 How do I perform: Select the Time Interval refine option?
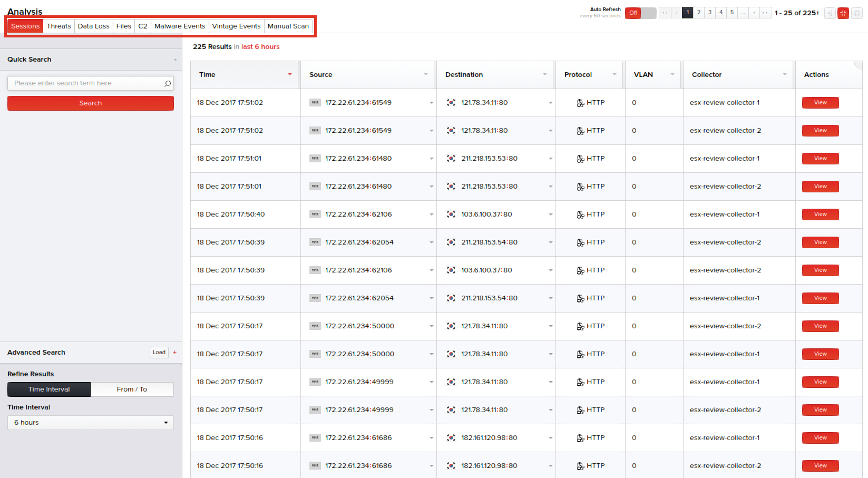[49, 389]
